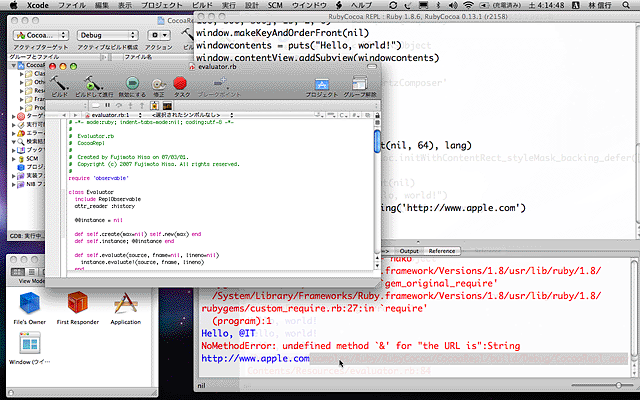This screenshot has width=640, height=400.
Task: Click the debugger Step Into icon
Action: [x=130, y=106]
